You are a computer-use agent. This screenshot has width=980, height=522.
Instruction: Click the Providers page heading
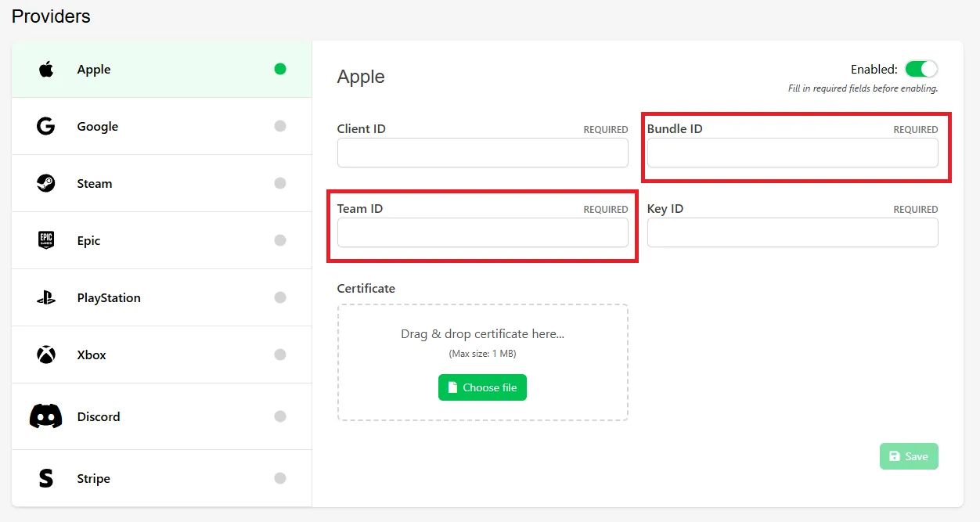(x=51, y=16)
